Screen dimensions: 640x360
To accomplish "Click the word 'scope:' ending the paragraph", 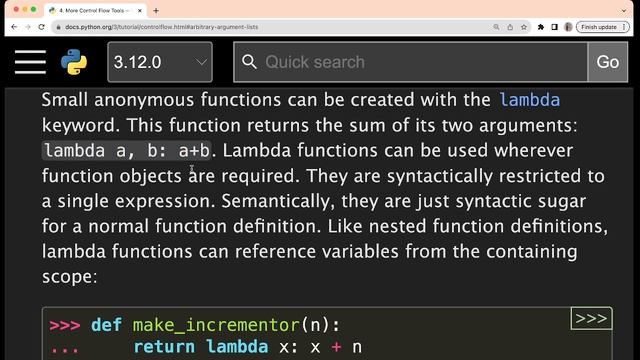I will click(x=69, y=277).
